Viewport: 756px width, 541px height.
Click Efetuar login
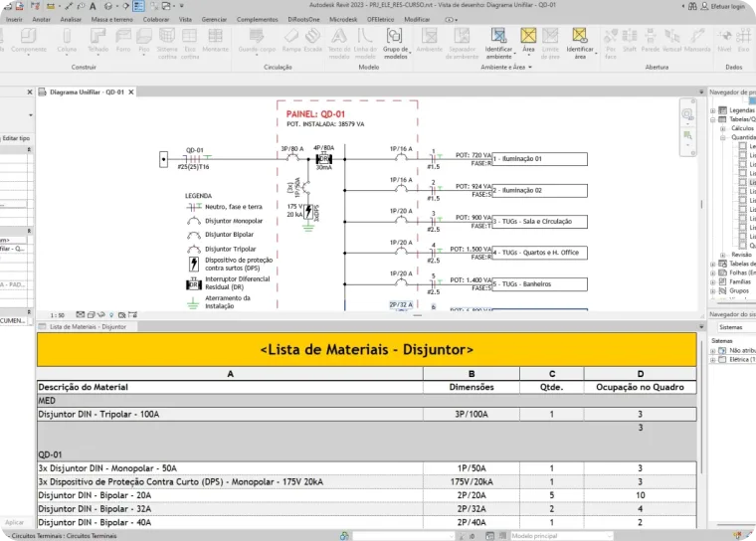tap(723, 6)
